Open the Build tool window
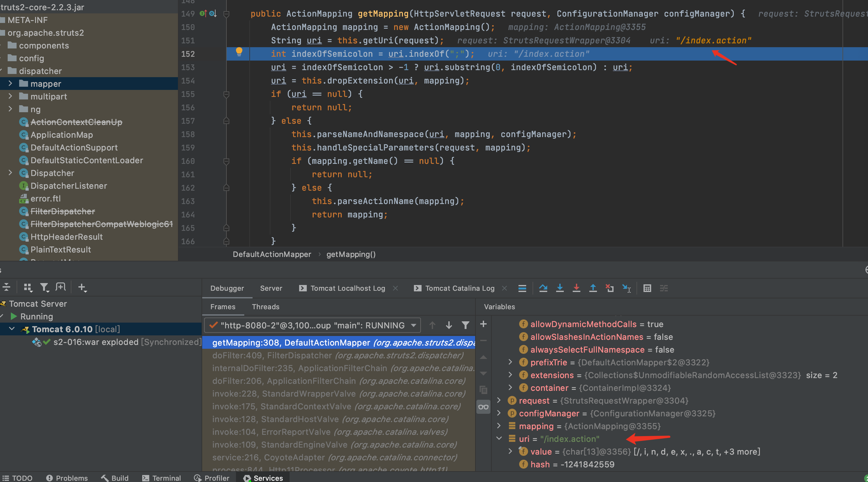 point(115,478)
